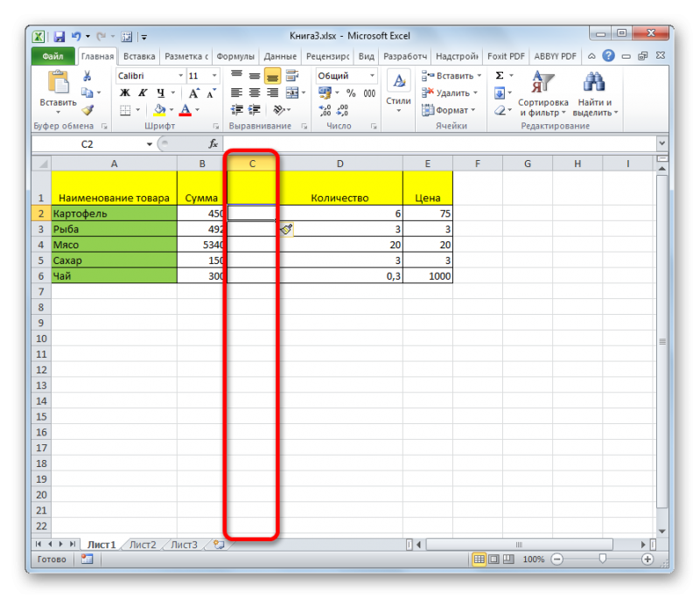Click the insert function fx button

click(213, 143)
